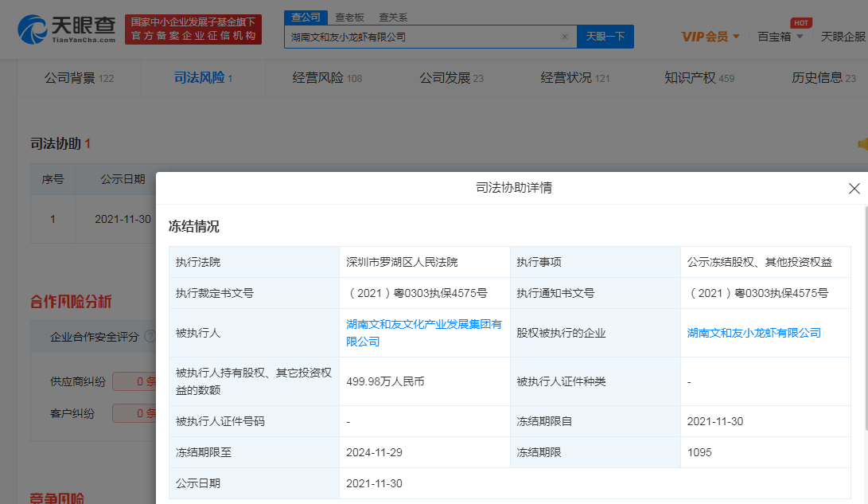Open the 司法风险 tab
This screenshot has width=868, height=504.
point(203,78)
